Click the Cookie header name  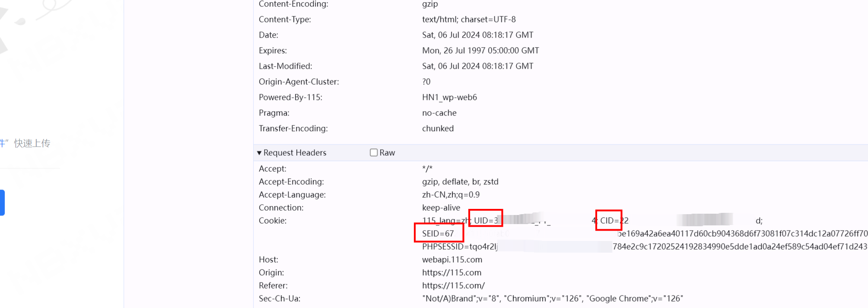coord(273,221)
